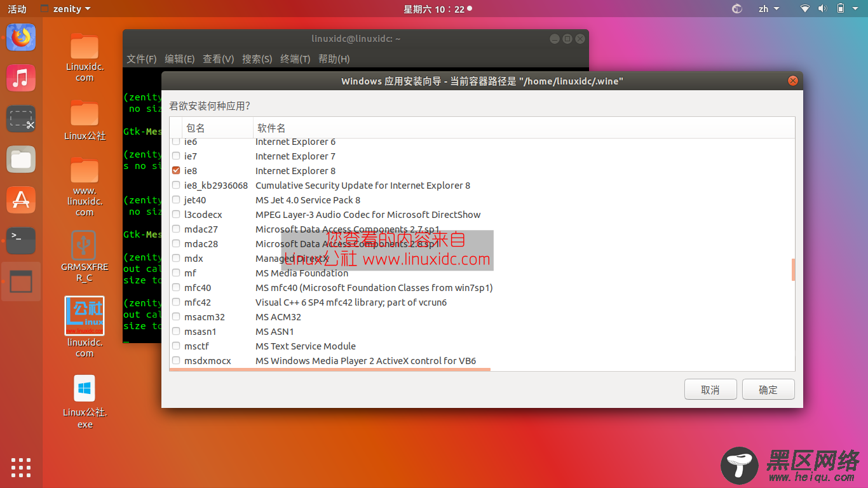Screen dimensions: 868x488
Task: Tick the l3codecx checkbox
Action: pyautogui.click(x=176, y=215)
